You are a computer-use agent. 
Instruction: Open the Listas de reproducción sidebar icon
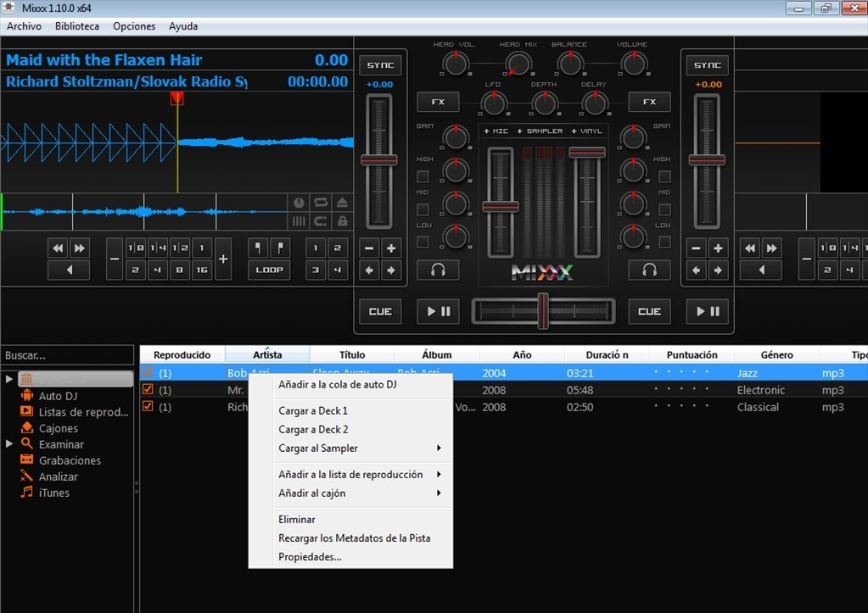pos(26,411)
